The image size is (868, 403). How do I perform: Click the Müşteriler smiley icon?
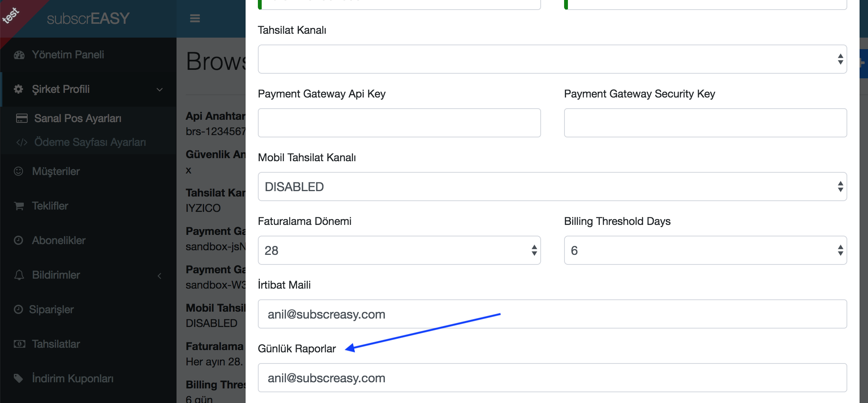coord(18,171)
